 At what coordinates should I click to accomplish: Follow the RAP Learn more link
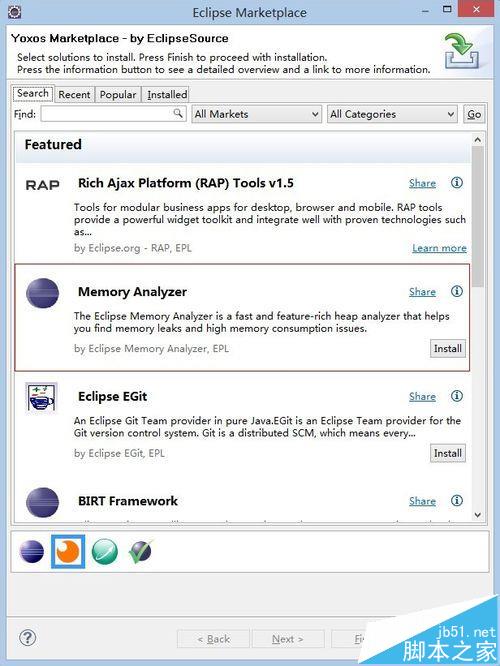point(439,248)
